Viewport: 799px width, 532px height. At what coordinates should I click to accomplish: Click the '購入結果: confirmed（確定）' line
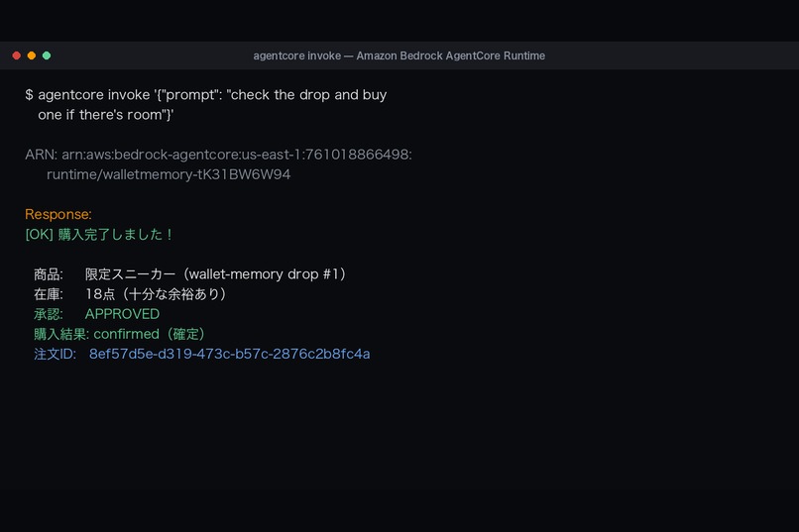point(120,334)
